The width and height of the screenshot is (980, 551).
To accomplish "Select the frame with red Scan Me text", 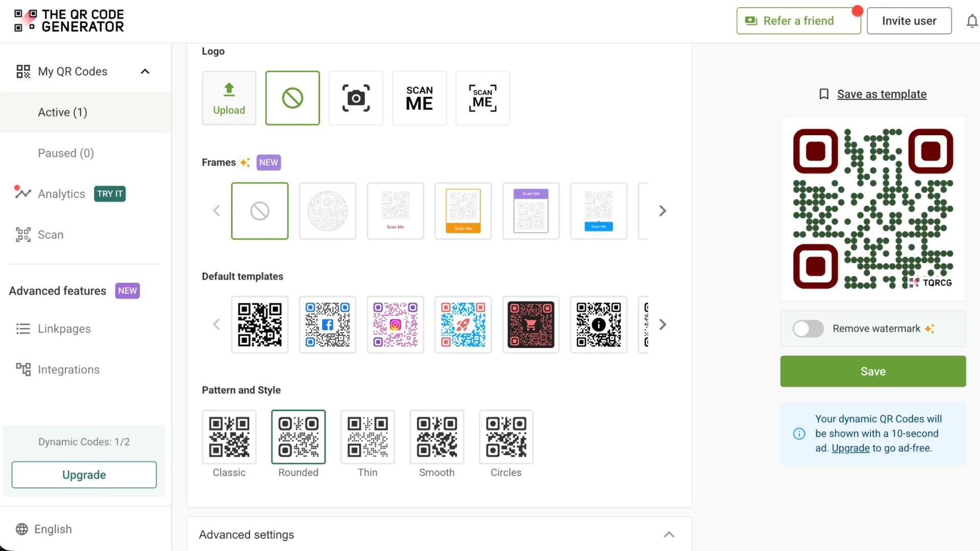I will [x=396, y=211].
